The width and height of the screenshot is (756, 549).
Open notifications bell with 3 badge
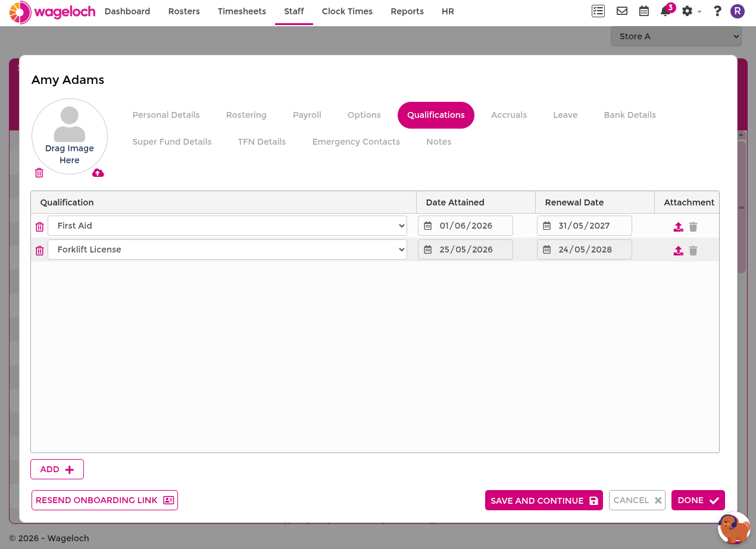tap(667, 10)
